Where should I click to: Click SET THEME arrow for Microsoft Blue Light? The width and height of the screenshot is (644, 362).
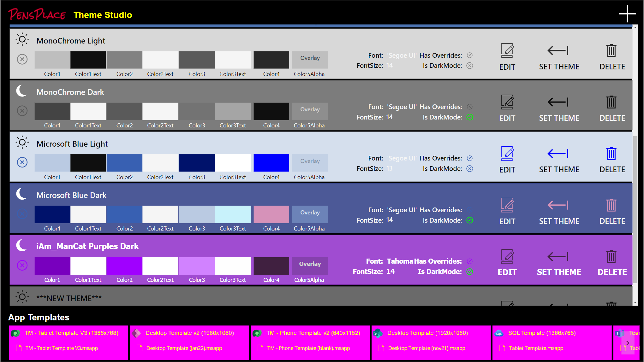point(558,154)
